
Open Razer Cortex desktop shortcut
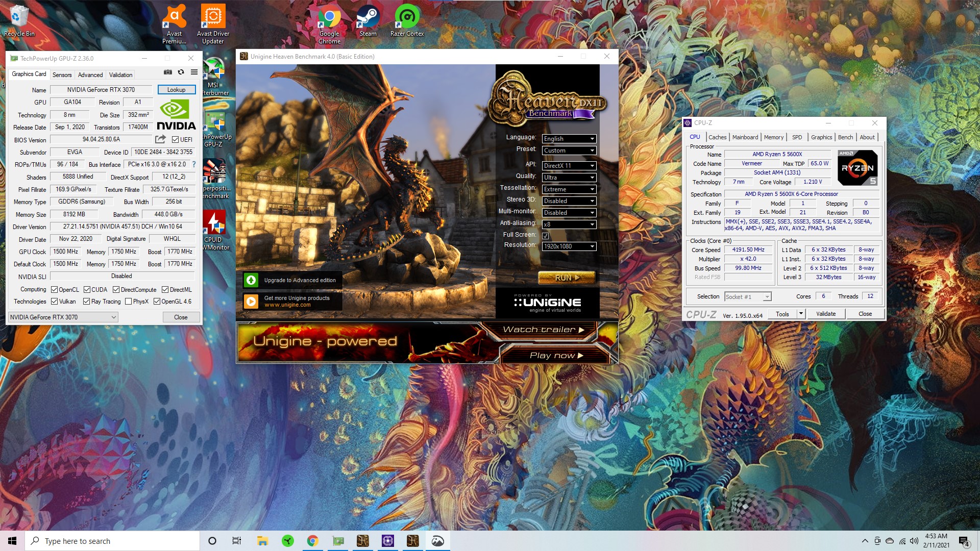(x=407, y=20)
